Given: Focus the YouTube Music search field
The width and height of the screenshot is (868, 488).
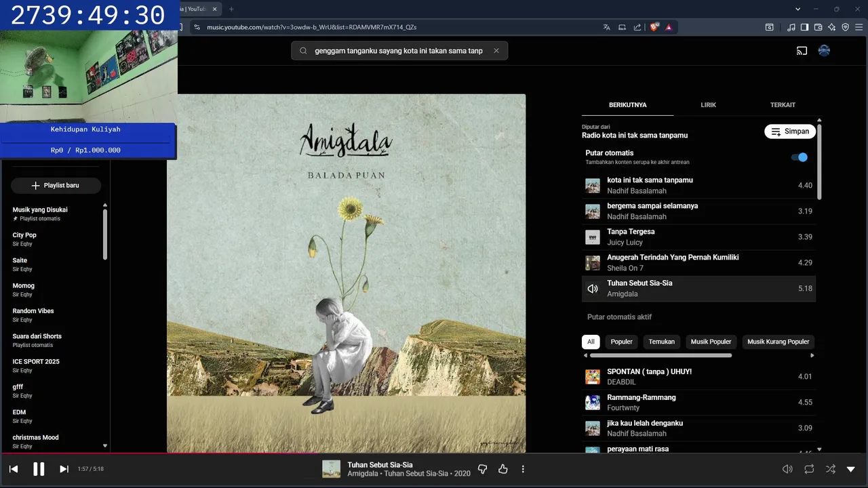Looking at the screenshot, I should (x=399, y=51).
